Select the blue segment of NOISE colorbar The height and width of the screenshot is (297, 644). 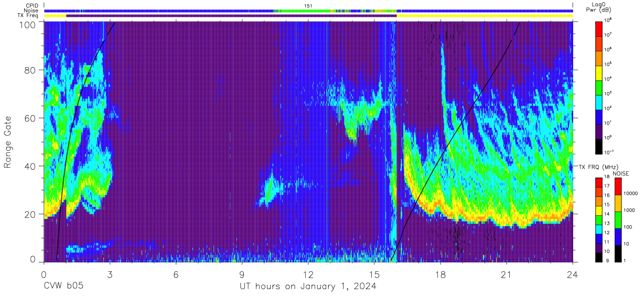(618, 237)
